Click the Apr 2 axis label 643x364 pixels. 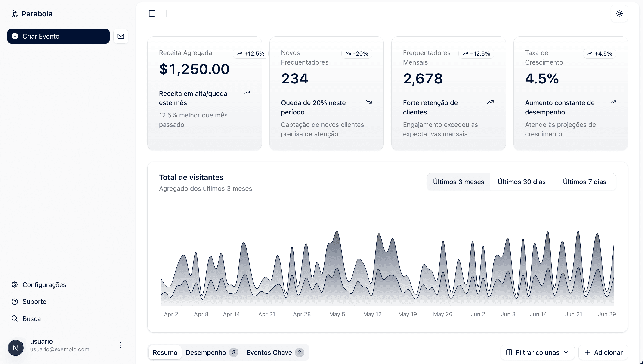171,314
